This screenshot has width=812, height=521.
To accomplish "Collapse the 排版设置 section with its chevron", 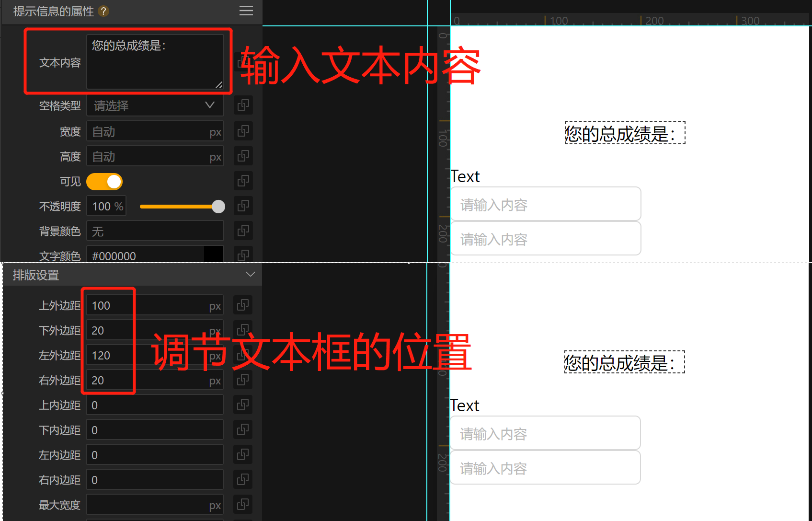I will coord(251,274).
